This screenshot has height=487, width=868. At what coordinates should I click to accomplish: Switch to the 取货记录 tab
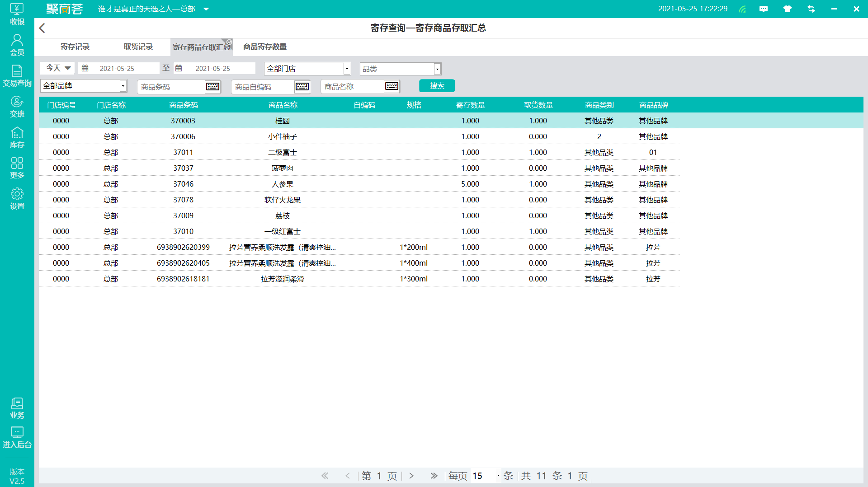tap(138, 47)
